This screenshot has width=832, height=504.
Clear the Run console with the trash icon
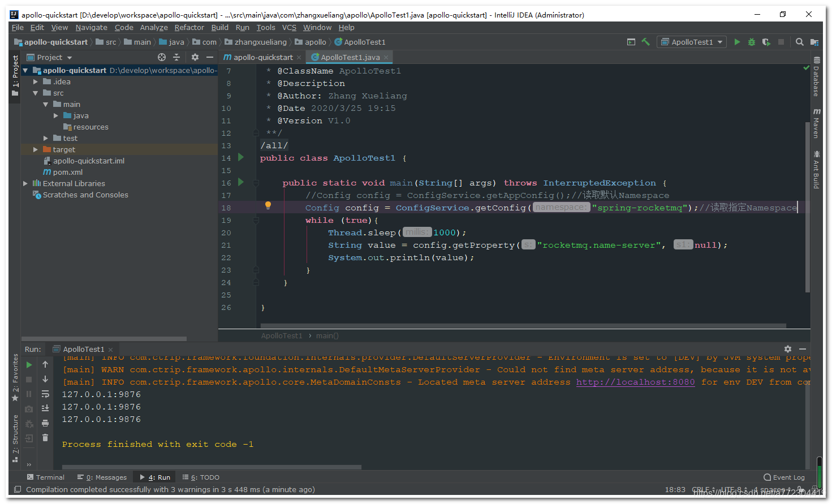[45, 437]
